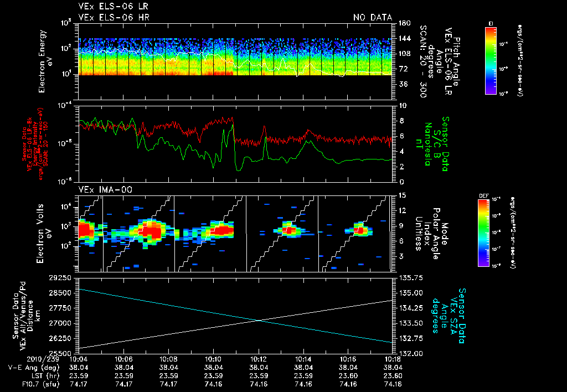The width and height of the screenshot is (567, 392).
Task: Click the 26250 km distance tick
Action: (60, 339)
